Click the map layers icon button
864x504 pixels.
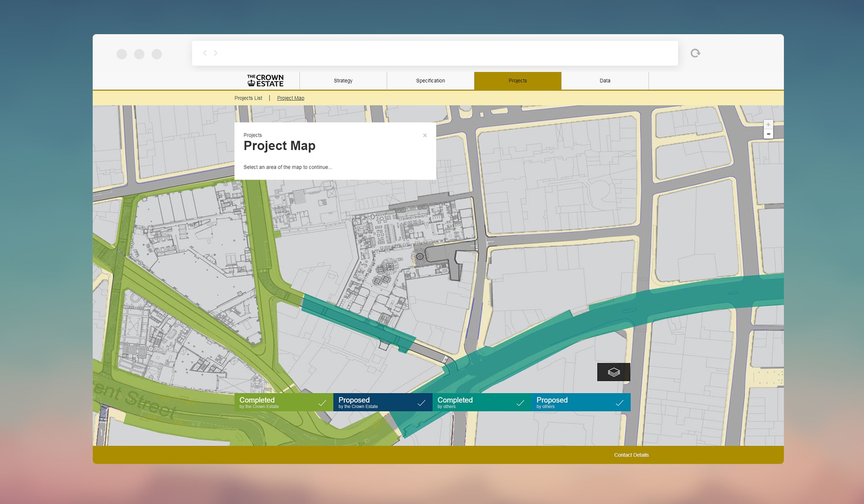pyautogui.click(x=613, y=372)
